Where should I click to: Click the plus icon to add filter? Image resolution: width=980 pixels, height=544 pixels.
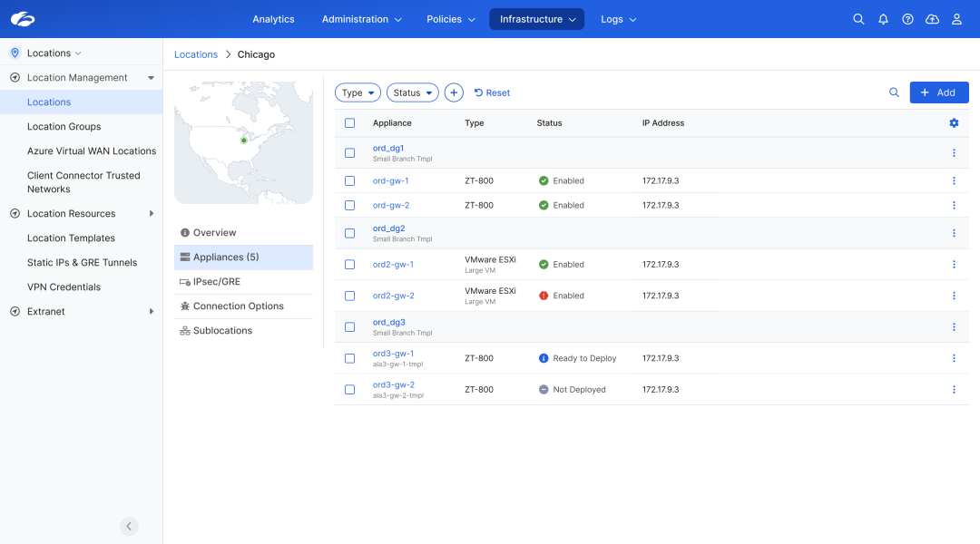[454, 92]
